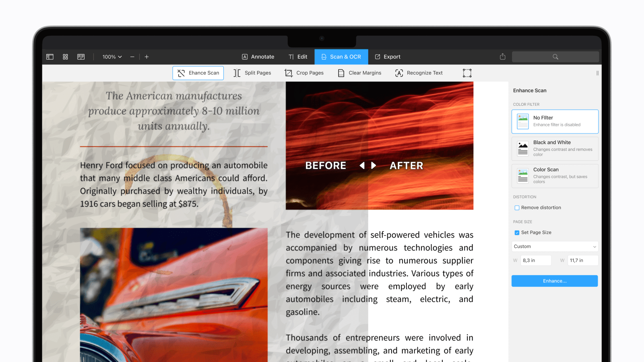The width and height of the screenshot is (644, 362).
Task: Uncheck Set Page Size
Action: point(517,232)
